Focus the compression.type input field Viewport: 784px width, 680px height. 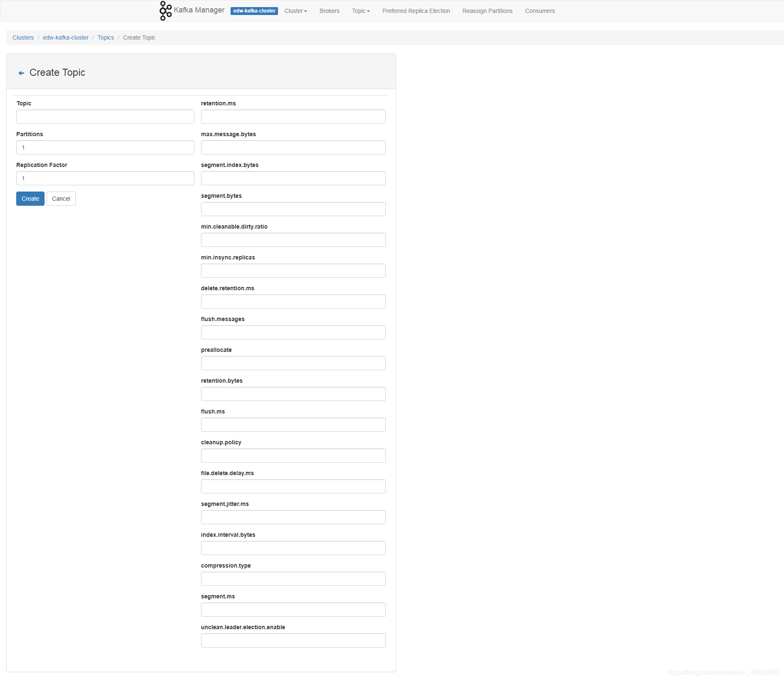click(293, 579)
